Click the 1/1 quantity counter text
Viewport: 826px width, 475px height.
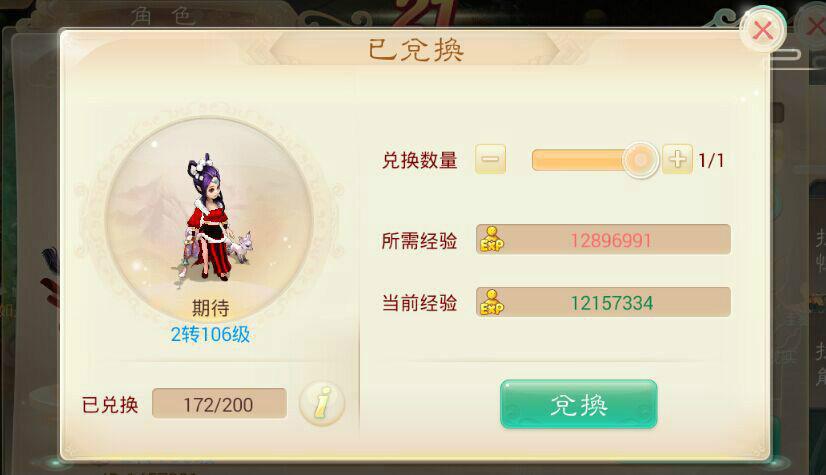pyautogui.click(x=711, y=160)
